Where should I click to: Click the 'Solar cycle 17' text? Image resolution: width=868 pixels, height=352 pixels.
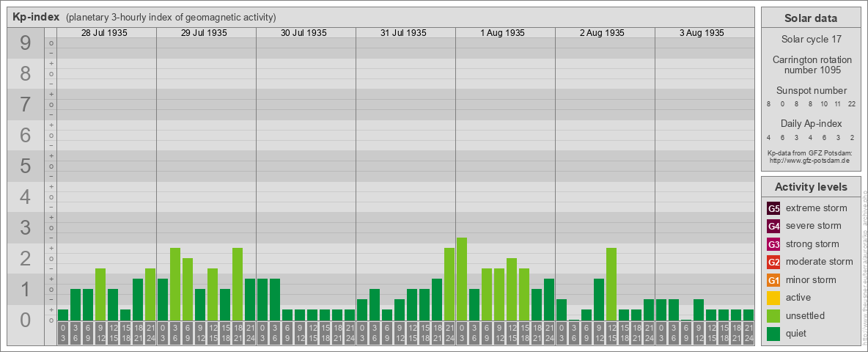[x=811, y=40]
